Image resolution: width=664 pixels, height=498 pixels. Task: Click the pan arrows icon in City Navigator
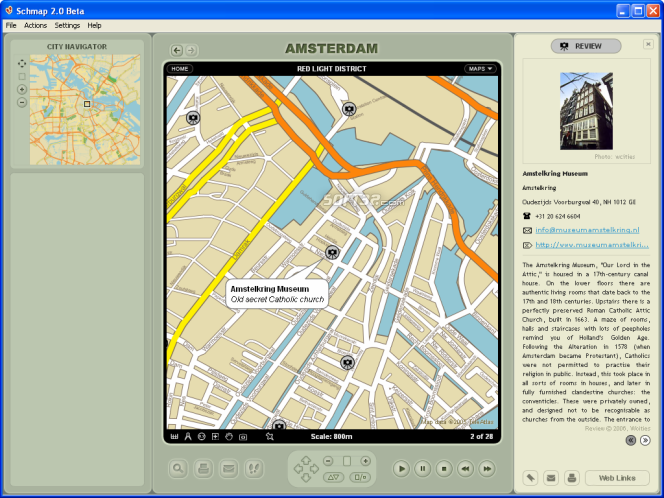22,64
